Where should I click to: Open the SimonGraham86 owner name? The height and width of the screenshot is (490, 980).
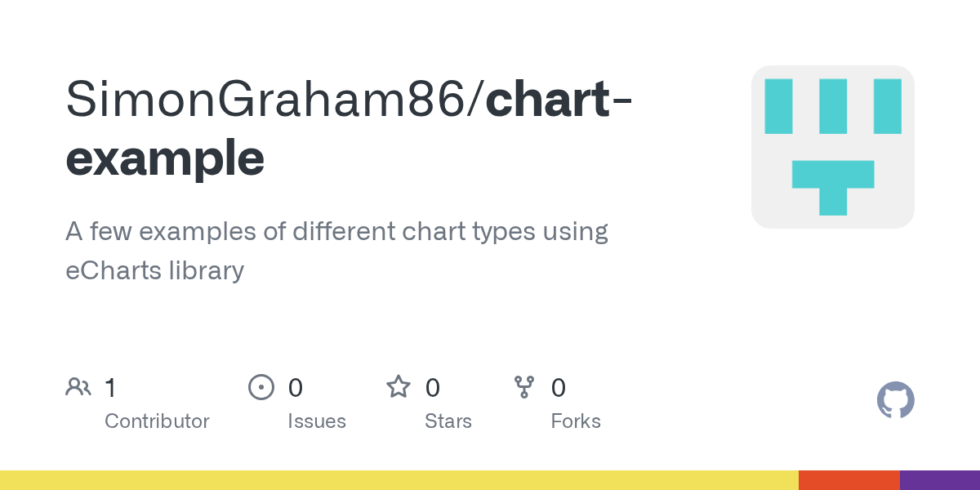point(274,100)
